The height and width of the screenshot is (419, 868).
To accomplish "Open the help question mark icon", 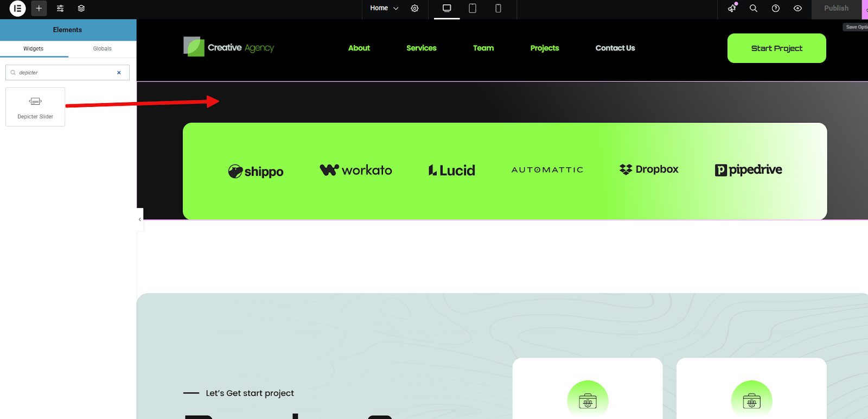I will 776,8.
